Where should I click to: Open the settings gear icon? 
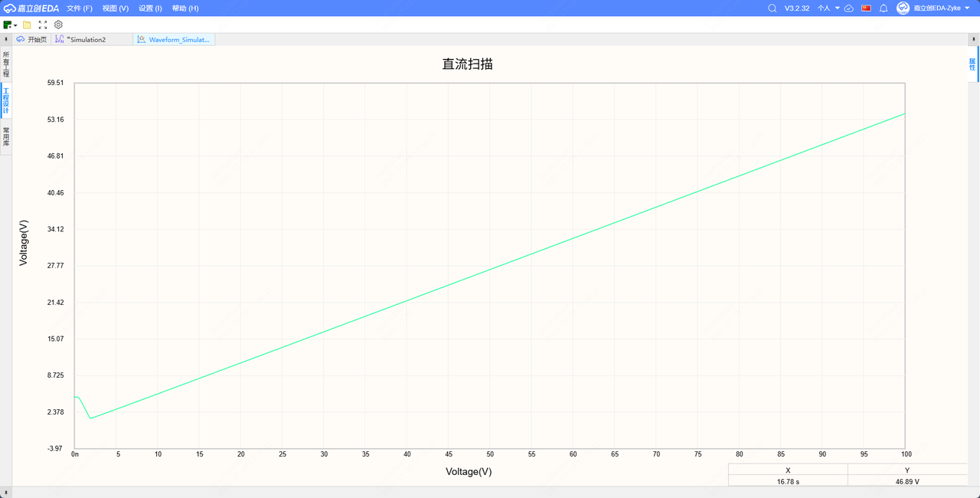click(58, 25)
